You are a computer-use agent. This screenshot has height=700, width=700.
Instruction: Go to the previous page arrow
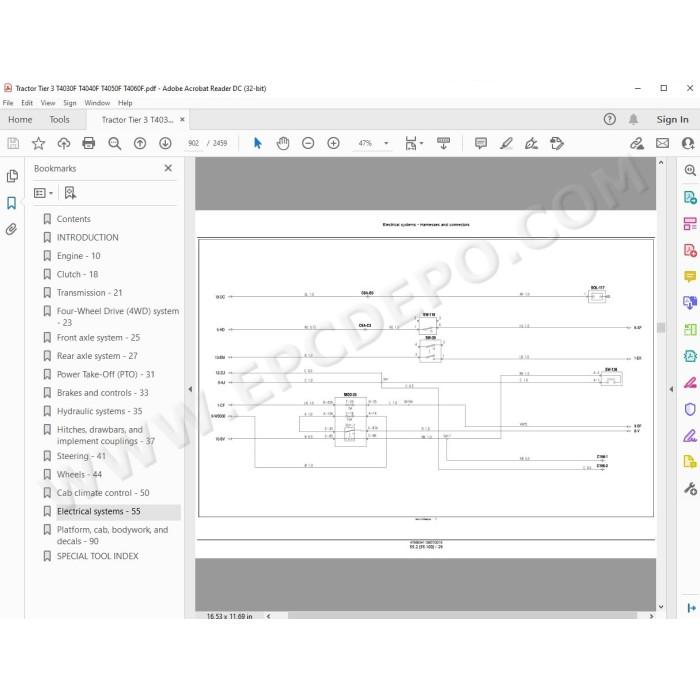tap(140, 143)
